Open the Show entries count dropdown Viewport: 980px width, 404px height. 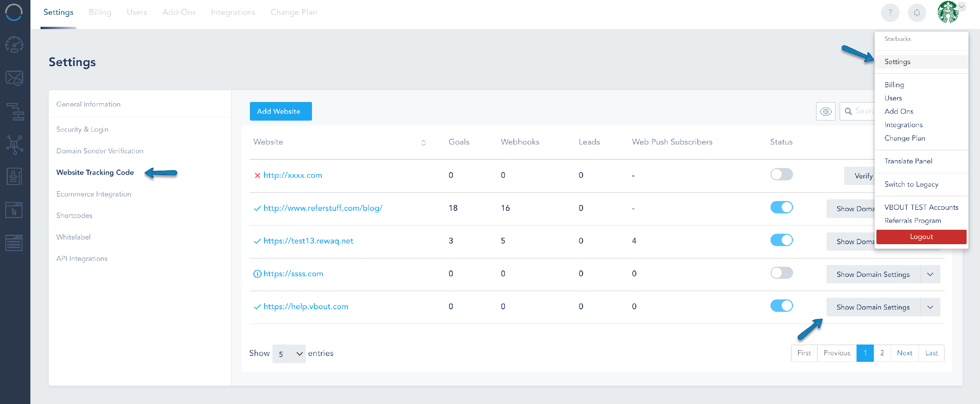click(289, 353)
